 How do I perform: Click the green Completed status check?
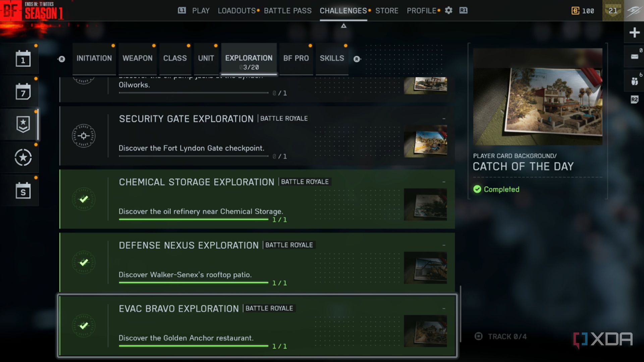477,189
